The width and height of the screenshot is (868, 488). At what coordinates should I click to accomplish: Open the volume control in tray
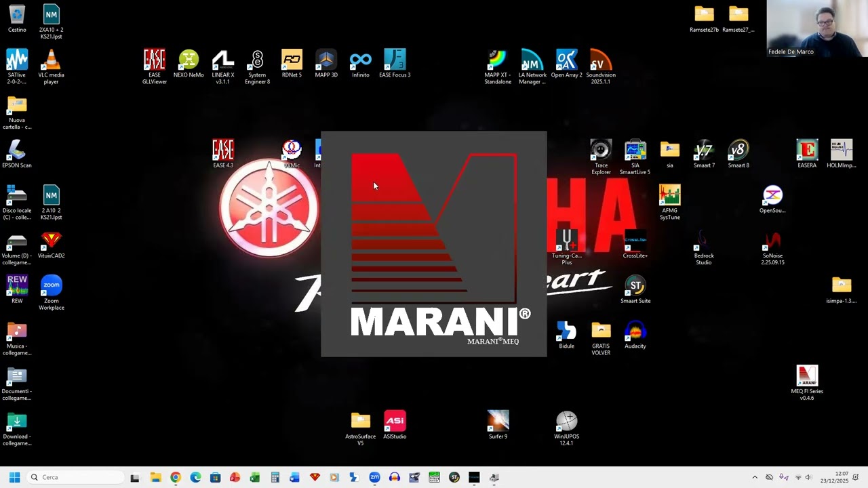click(808, 477)
